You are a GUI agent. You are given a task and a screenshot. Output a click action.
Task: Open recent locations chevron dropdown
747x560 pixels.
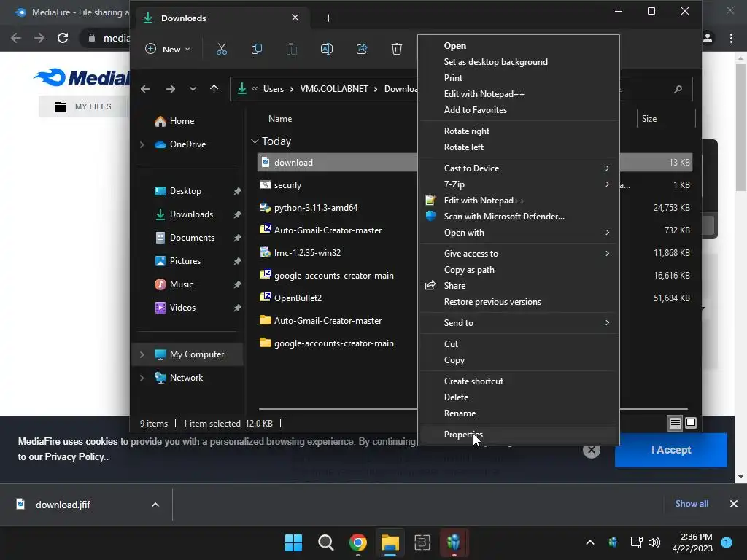point(193,89)
